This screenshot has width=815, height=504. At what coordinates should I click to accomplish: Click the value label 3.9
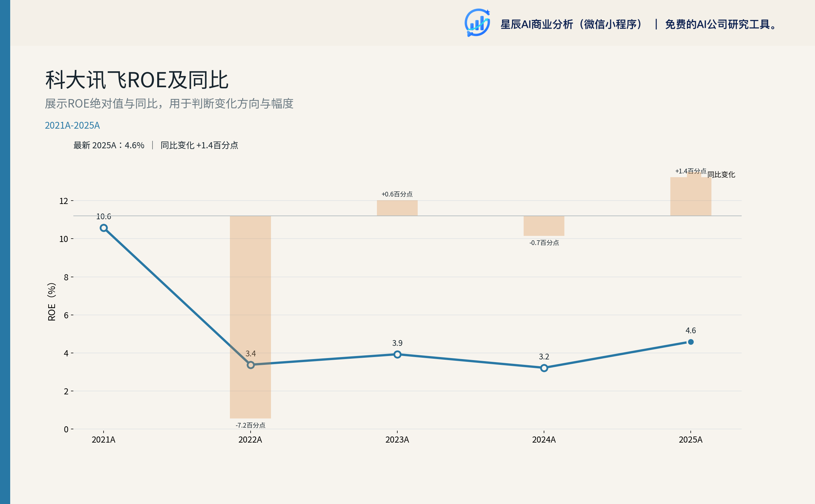397,343
